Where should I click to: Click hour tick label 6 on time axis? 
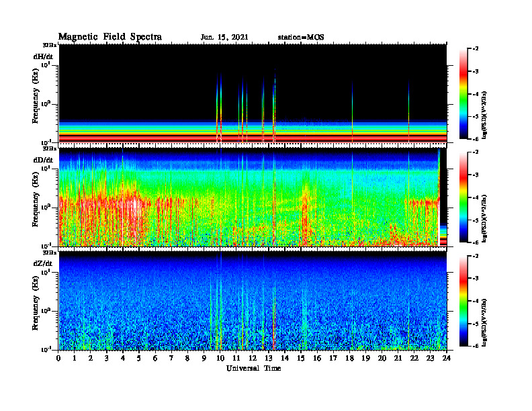point(155,358)
